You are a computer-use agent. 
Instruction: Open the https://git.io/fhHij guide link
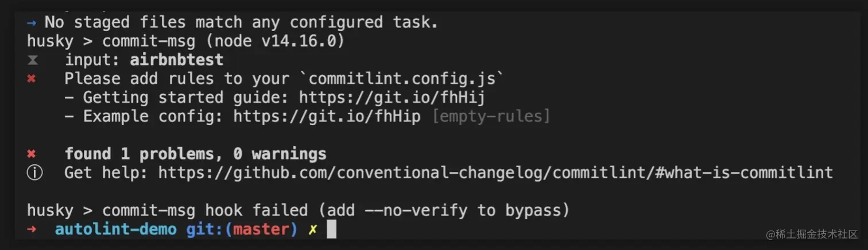click(393, 98)
